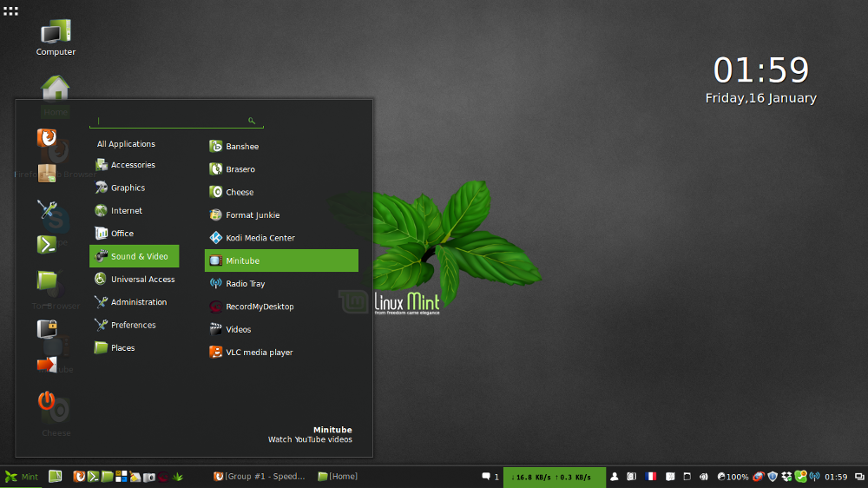Open the sound volume applet

pos(704,477)
